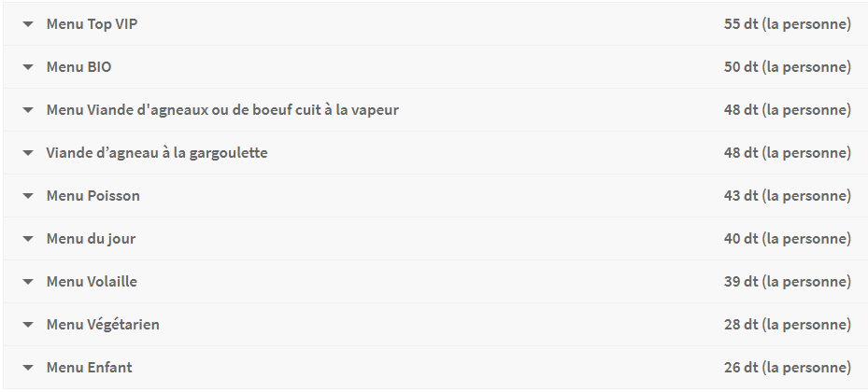The width and height of the screenshot is (868, 392).
Task: Click the Menu Poisson disclosure triangle
Action: [28, 196]
